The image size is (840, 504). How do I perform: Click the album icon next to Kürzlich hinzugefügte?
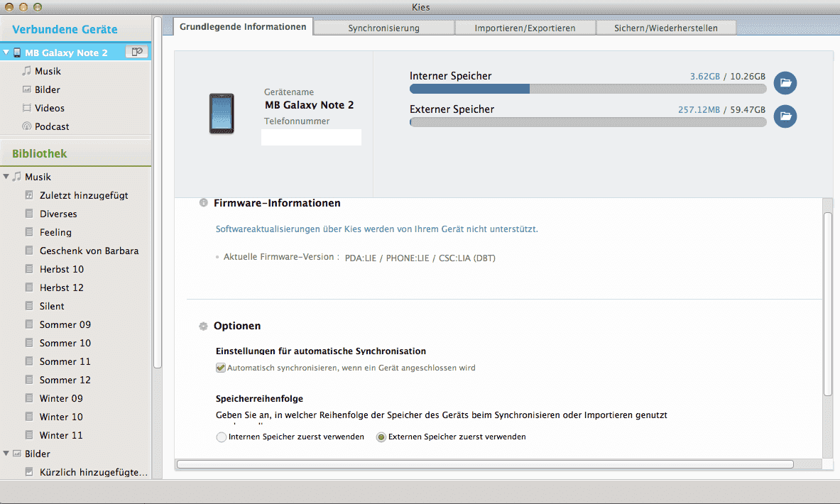pyautogui.click(x=29, y=472)
